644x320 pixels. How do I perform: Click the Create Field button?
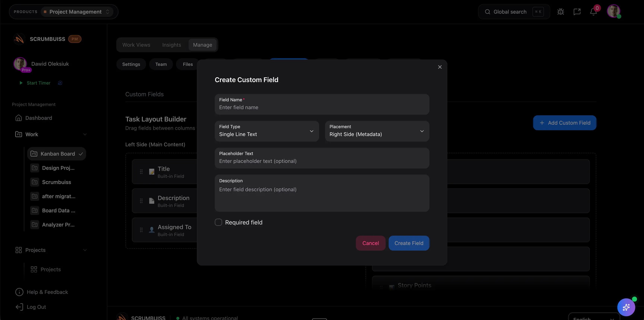point(409,243)
